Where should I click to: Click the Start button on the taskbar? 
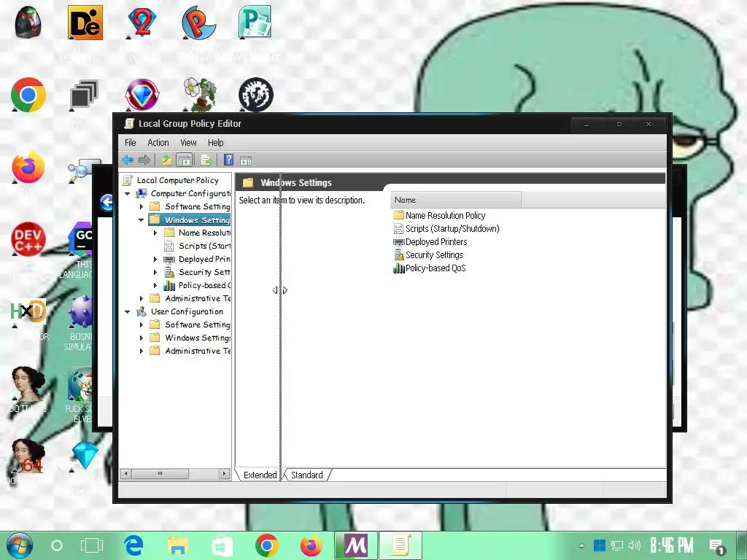pos(20,545)
